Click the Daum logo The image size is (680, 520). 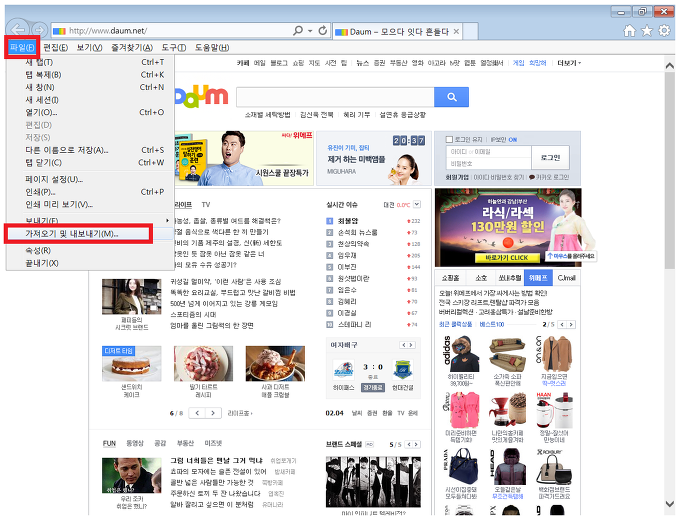click(201, 96)
